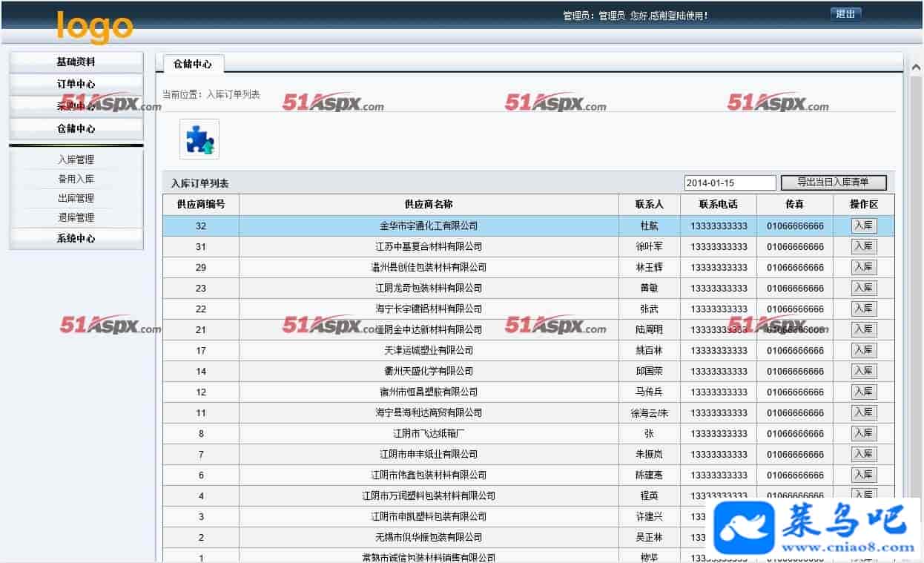Click the date field showing 2014-01-15
Image resolution: width=924 pixels, height=563 pixels.
coord(730,183)
